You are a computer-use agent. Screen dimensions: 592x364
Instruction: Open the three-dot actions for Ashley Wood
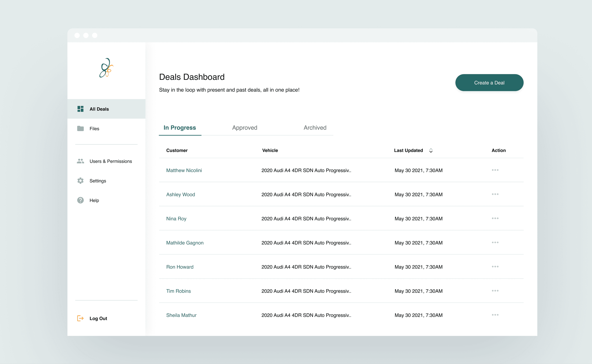point(495,194)
